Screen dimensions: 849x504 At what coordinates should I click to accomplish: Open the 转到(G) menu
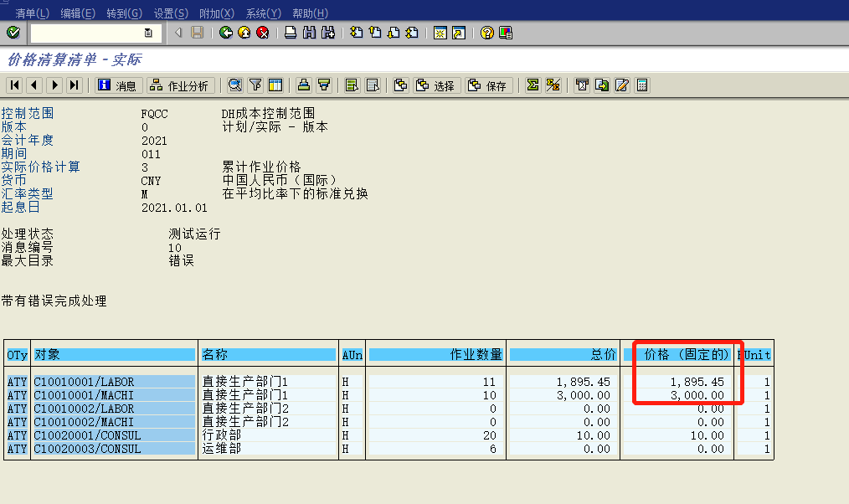tap(125, 13)
